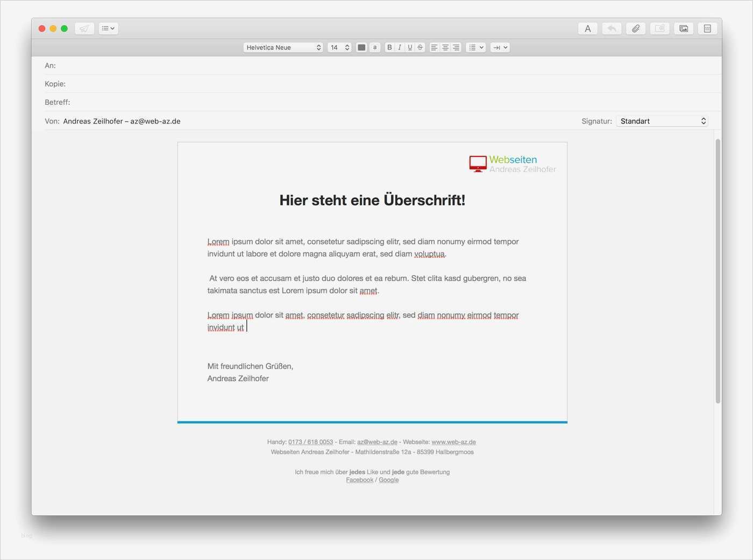Open the list style dropdown
The height and width of the screenshot is (560, 753).
click(475, 47)
